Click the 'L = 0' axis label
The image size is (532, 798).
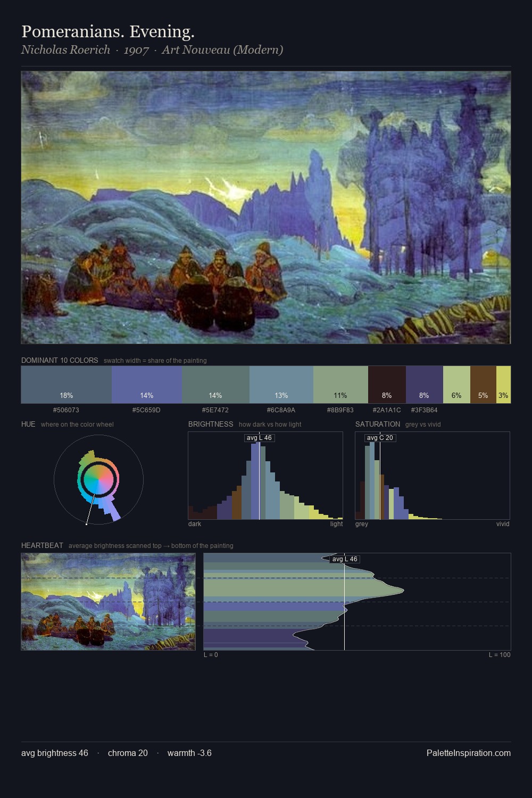coord(211,655)
